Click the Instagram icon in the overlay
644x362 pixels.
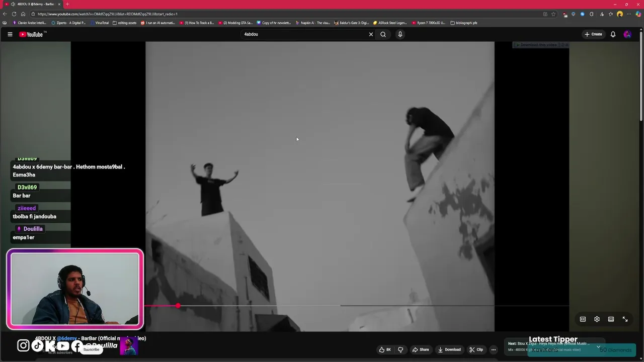coord(23,345)
